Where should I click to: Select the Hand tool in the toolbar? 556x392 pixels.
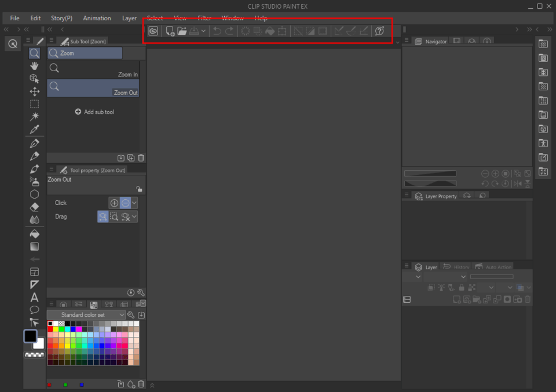pos(34,65)
